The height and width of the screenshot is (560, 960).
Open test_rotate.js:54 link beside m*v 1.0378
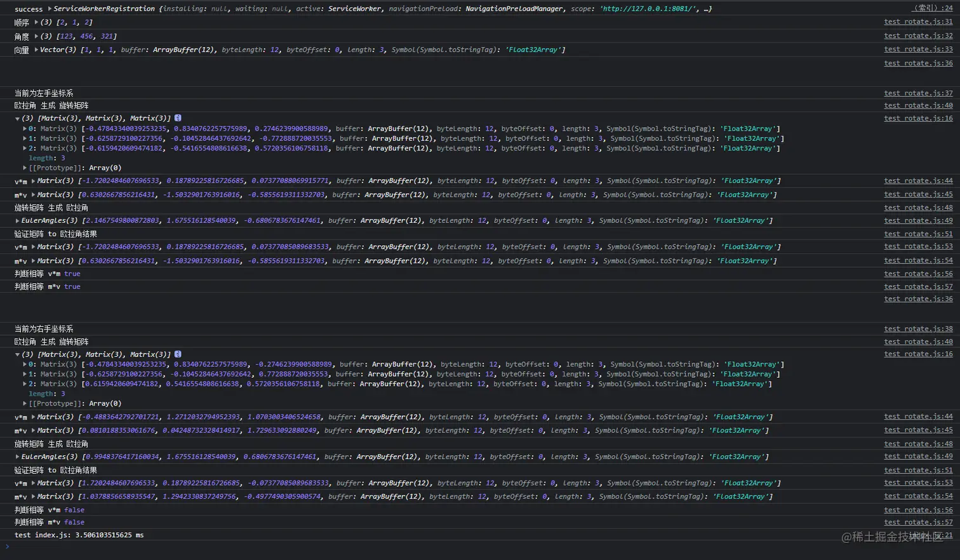[918, 496]
